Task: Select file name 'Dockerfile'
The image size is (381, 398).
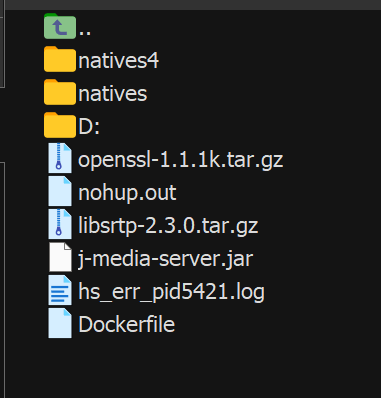Action: click(x=126, y=324)
